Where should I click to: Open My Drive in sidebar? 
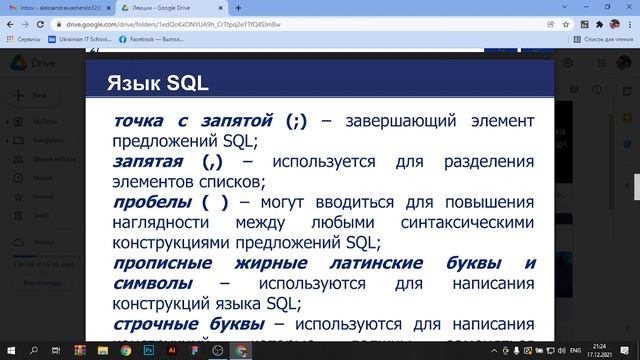pos(44,122)
